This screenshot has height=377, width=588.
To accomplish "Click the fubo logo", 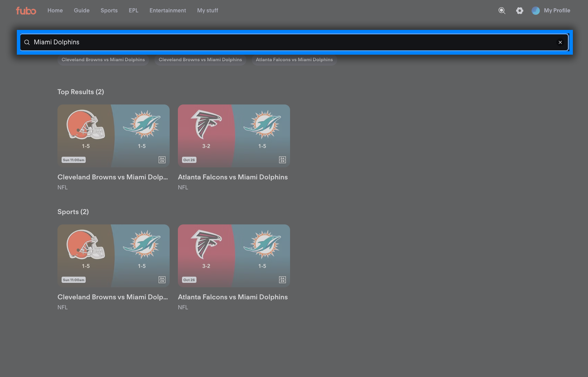I will 26,11.
